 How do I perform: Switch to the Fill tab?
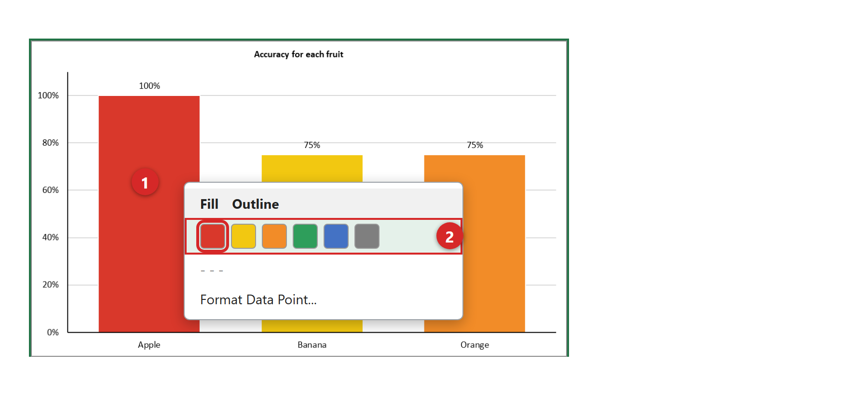(x=209, y=204)
